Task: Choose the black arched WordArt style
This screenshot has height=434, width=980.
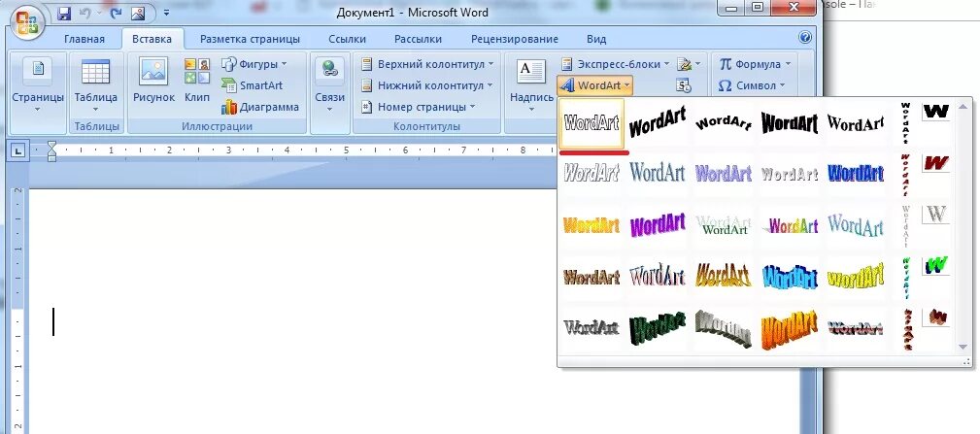Action: click(724, 122)
